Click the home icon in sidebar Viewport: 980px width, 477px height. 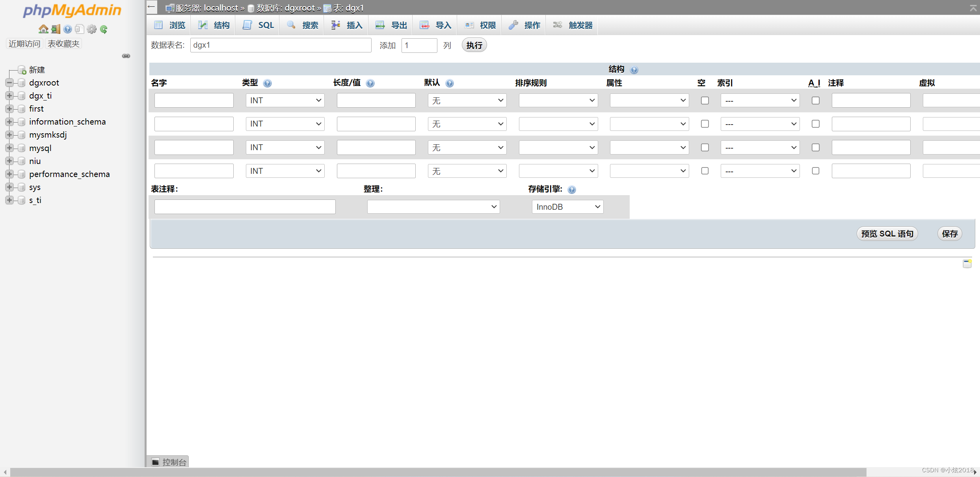click(x=43, y=29)
